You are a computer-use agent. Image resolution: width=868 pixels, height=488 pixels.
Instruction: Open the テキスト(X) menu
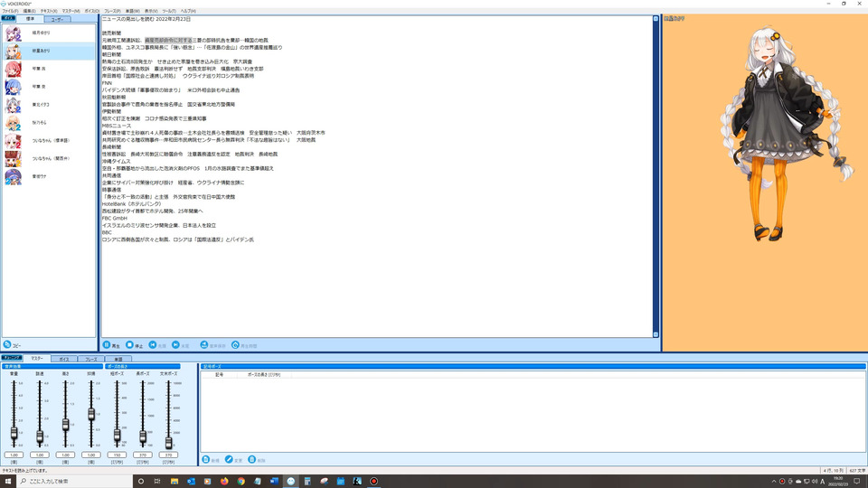click(49, 11)
